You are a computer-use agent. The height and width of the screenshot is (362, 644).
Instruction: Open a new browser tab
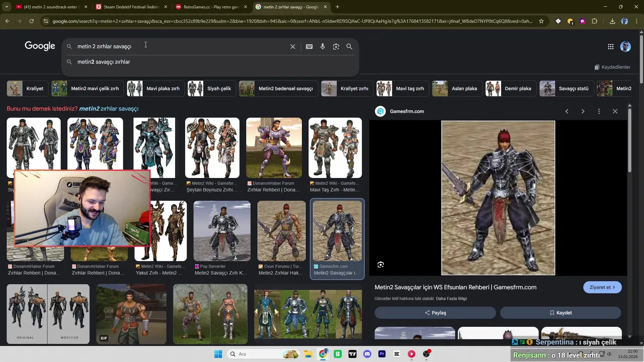[337, 7]
